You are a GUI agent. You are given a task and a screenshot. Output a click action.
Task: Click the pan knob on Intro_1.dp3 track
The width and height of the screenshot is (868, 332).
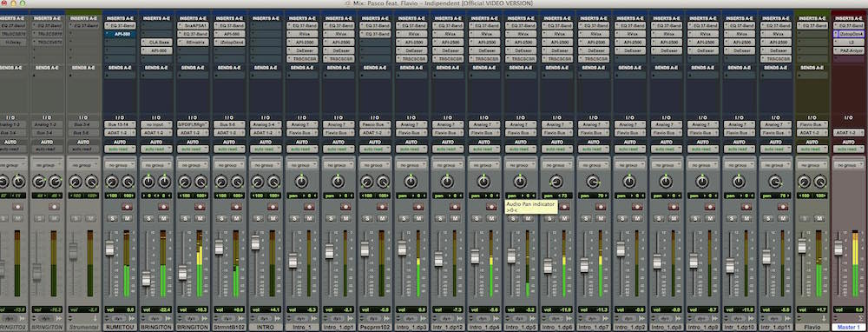click(411, 182)
